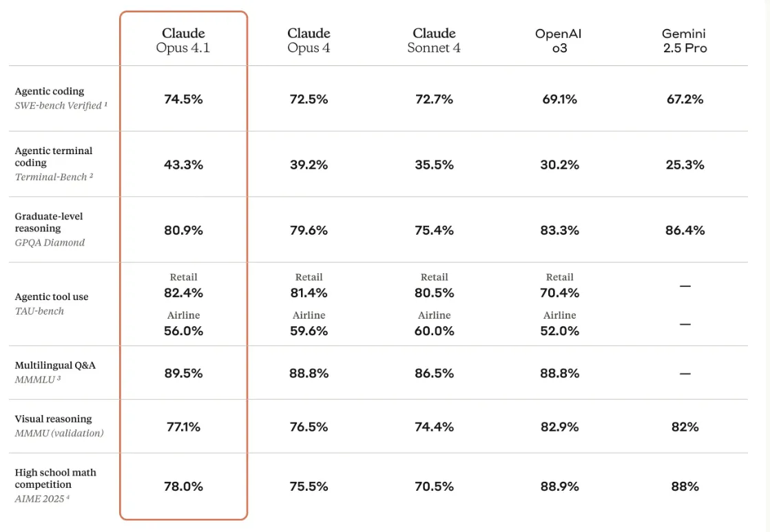
Task: Select the Agentic terminal coding row label
Action: [54, 156]
